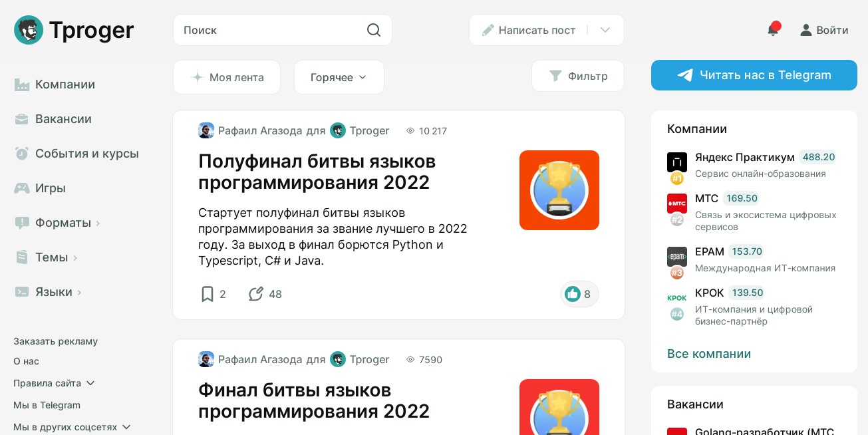Click the user profile icon by Войти
The width and height of the screenshot is (868, 435).
[x=806, y=30]
